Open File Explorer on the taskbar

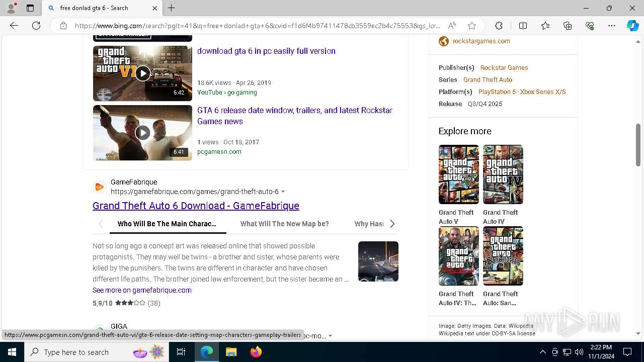click(x=231, y=352)
